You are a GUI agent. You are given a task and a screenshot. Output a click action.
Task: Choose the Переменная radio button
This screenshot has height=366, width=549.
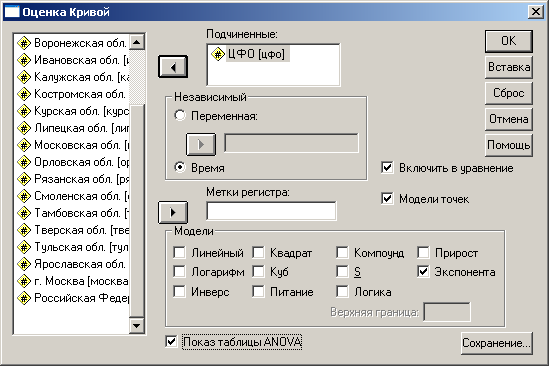click(180, 116)
